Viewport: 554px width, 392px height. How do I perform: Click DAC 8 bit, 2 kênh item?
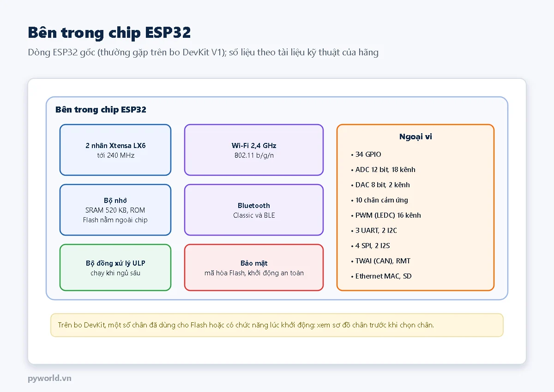pos(380,185)
